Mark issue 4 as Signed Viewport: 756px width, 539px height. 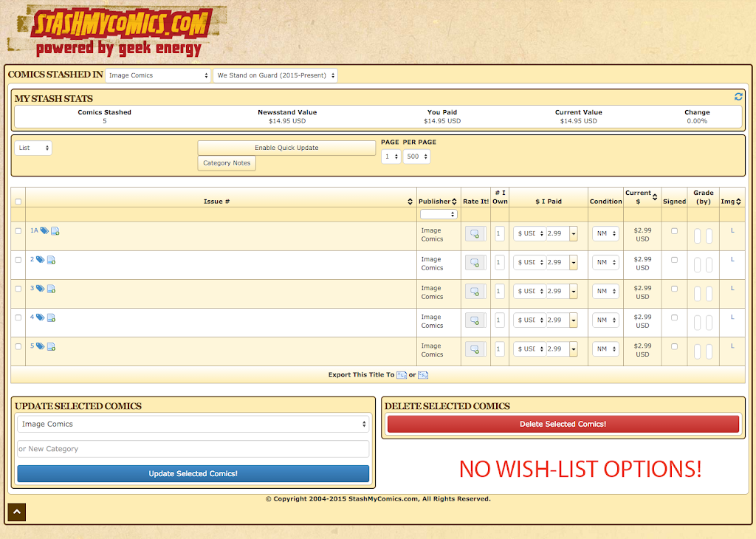tap(675, 317)
